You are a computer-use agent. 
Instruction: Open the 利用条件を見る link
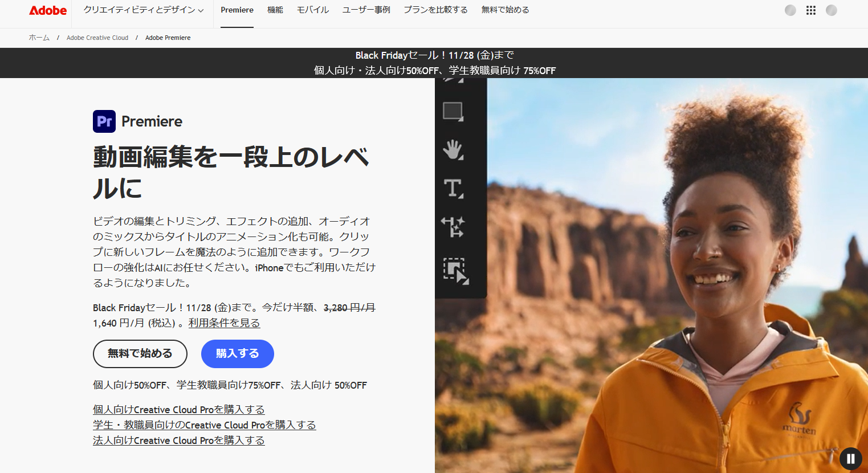coord(224,323)
